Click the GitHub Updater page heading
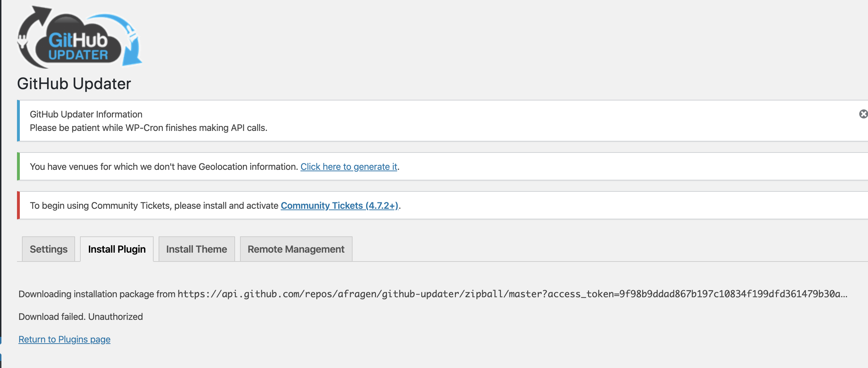Image resolution: width=868 pixels, height=368 pixels. [x=74, y=84]
